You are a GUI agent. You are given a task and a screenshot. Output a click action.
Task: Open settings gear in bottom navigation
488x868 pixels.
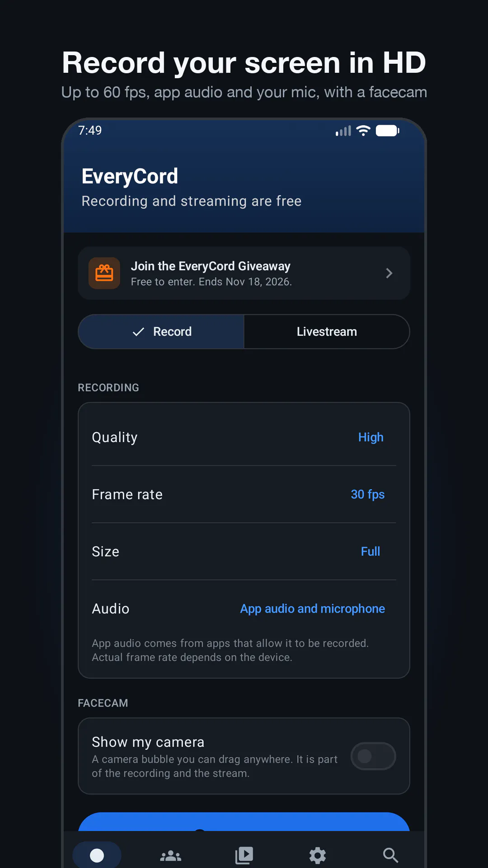click(317, 855)
